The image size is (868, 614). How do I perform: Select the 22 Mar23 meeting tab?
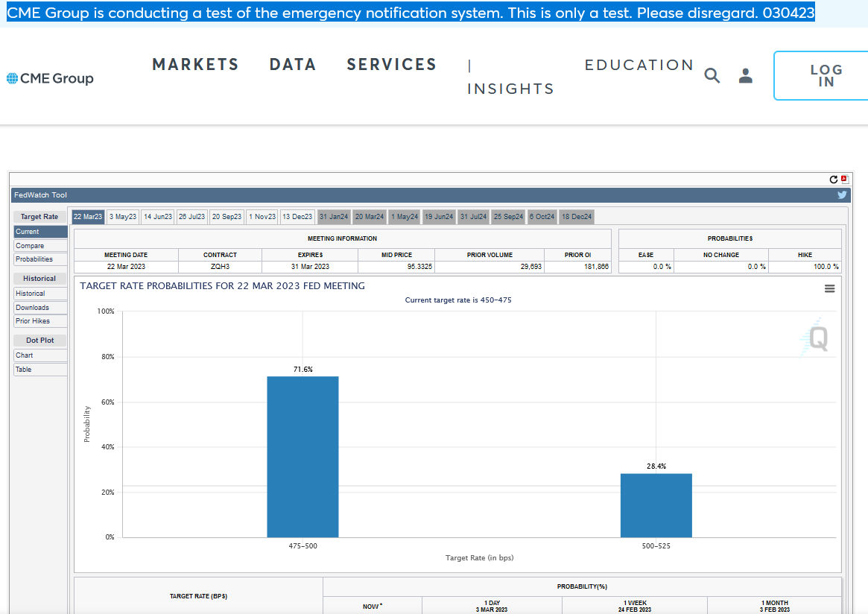[88, 217]
